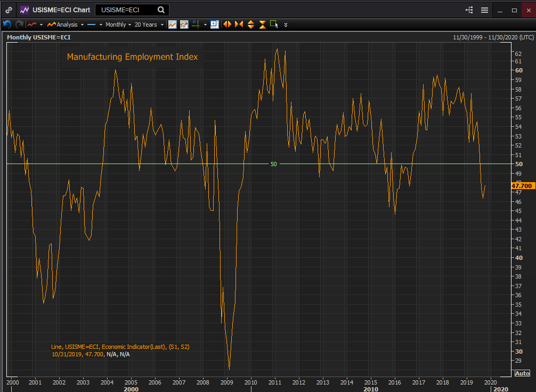This screenshot has width=536, height=392.
Task: Open the 20 Years range dropdown
Action: pos(148,24)
